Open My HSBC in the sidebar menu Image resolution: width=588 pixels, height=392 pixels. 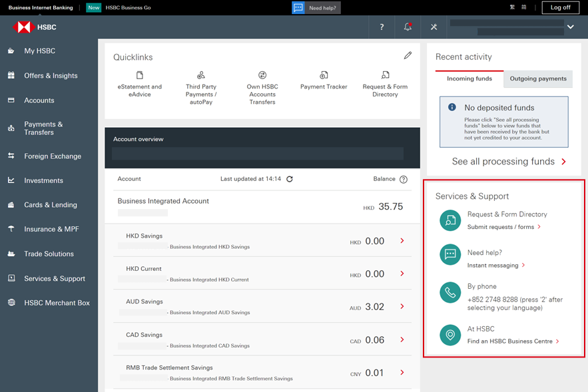pos(40,51)
